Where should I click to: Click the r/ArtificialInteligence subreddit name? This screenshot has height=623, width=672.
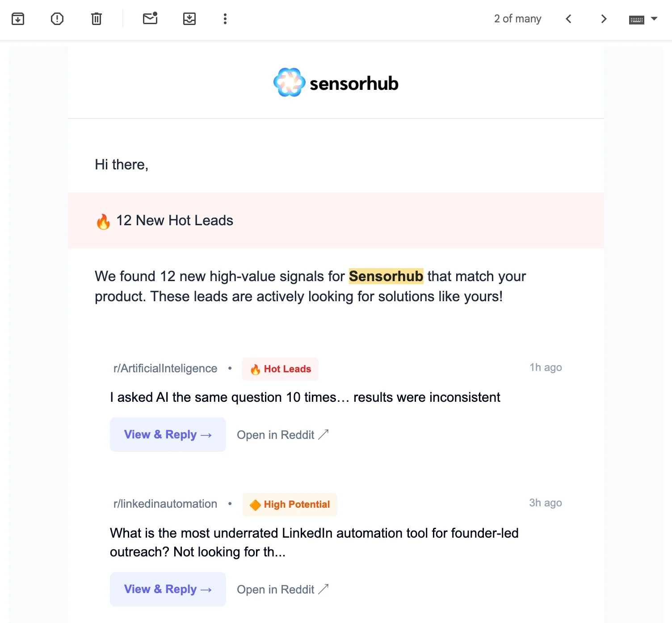click(165, 368)
